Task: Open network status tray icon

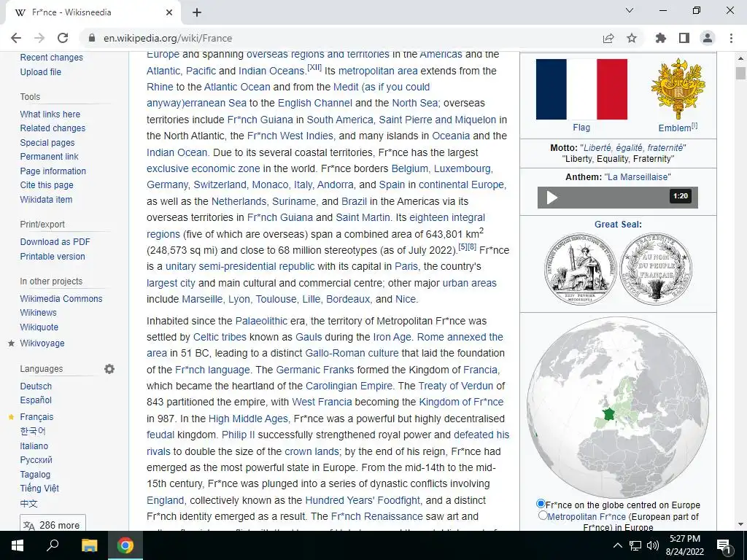Action: click(x=635, y=545)
